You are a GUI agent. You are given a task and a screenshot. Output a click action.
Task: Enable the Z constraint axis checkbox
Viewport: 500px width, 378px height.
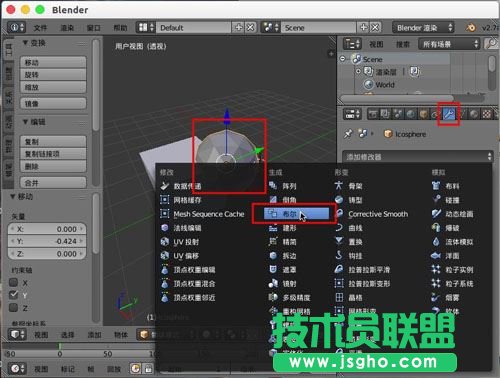(x=14, y=308)
